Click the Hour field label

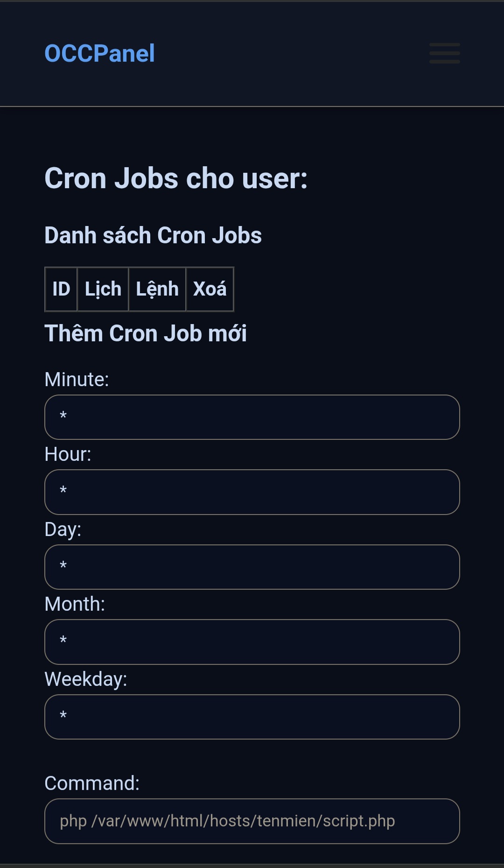(x=68, y=454)
